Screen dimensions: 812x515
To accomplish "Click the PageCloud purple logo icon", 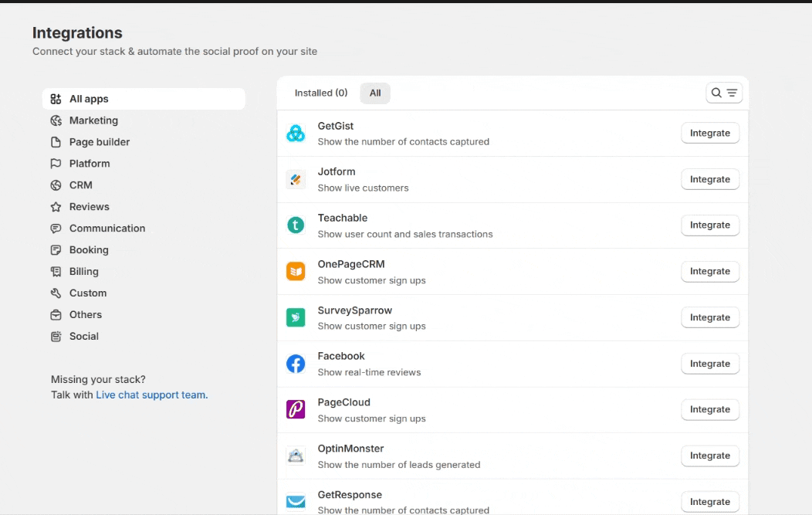I will [x=296, y=410].
